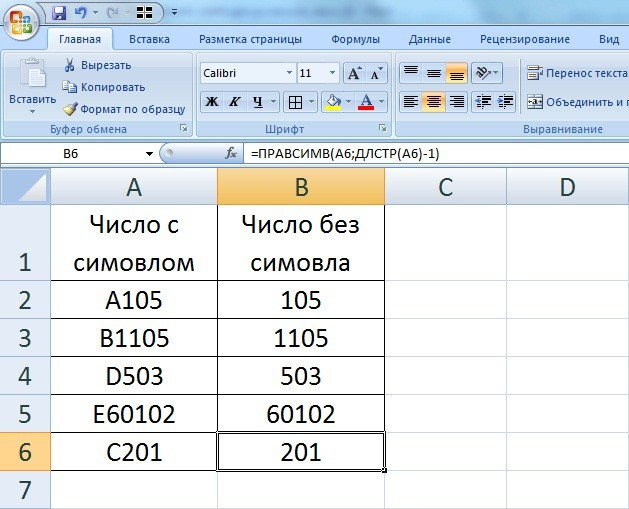The width and height of the screenshot is (629, 509).
Task: Enable Перенос текста wrap text
Action: point(577,73)
